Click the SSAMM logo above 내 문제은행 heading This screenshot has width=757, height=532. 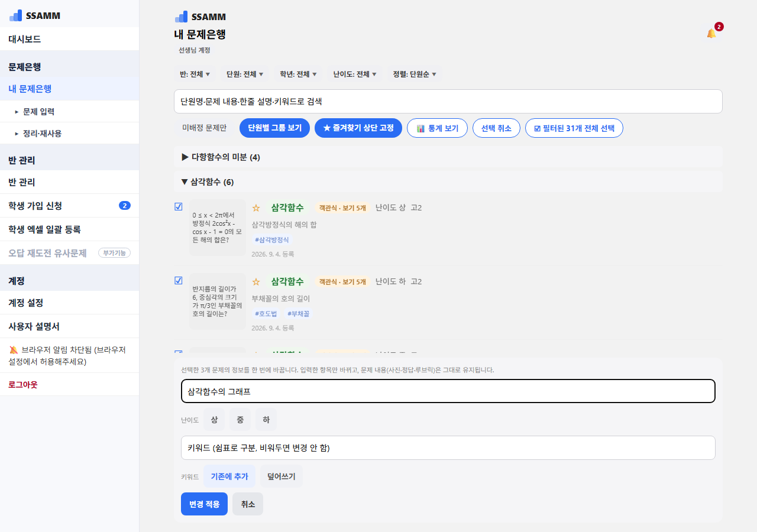pos(200,17)
